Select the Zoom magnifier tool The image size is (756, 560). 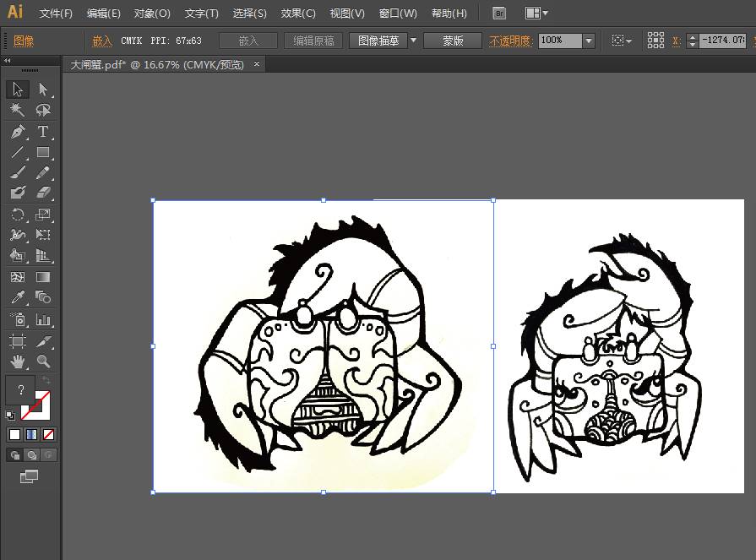pos(43,361)
